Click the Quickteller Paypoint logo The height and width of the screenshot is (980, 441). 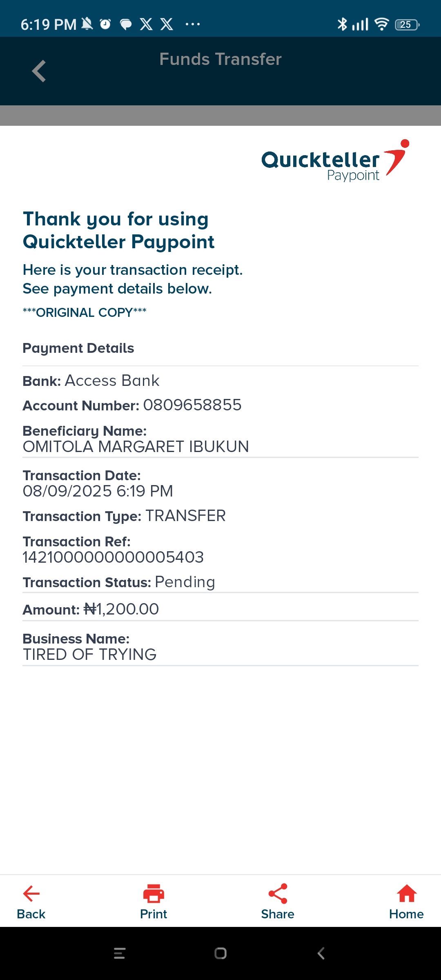coord(335,161)
